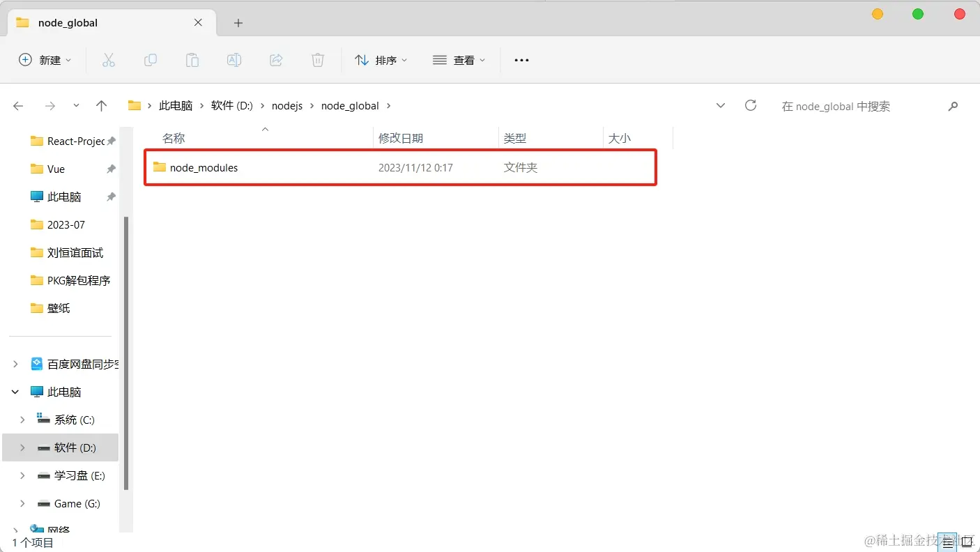Click the green maximize window button
Viewport: 980px width, 552px height.
[918, 14]
